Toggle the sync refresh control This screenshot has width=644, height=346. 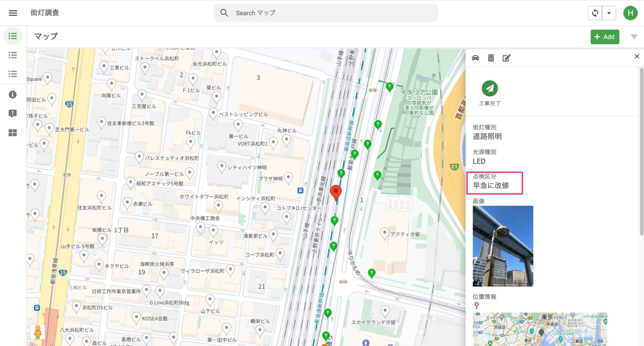[595, 13]
